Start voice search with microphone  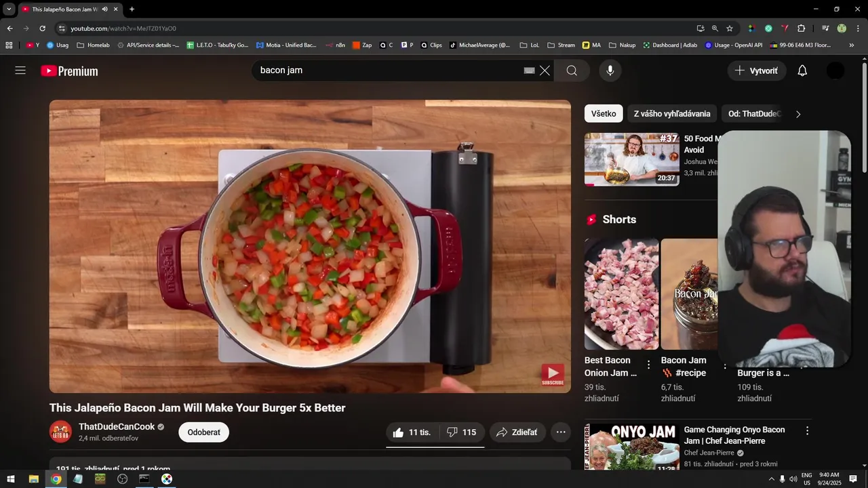point(610,70)
